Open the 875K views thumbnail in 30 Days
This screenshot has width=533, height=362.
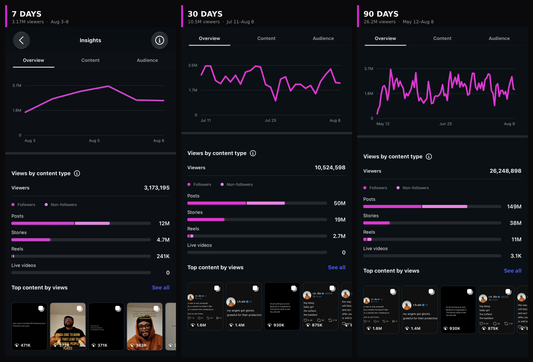pos(321,306)
